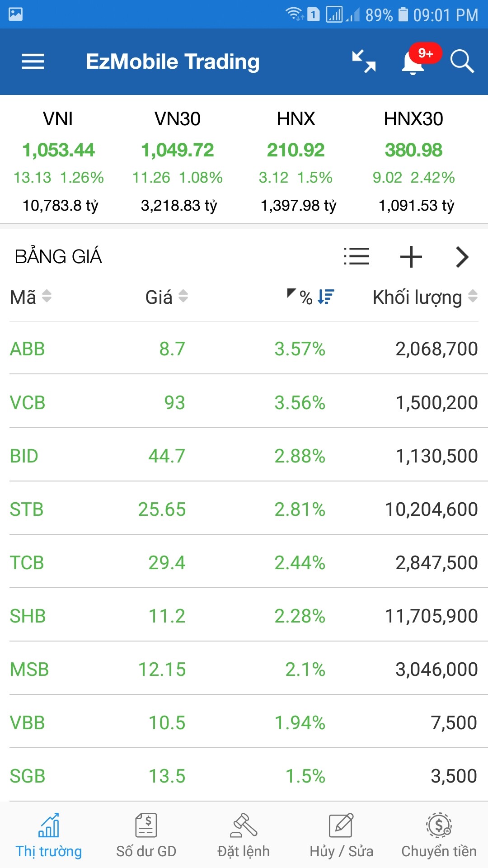Expand the percent column dropdown triangle

click(291, 293)
